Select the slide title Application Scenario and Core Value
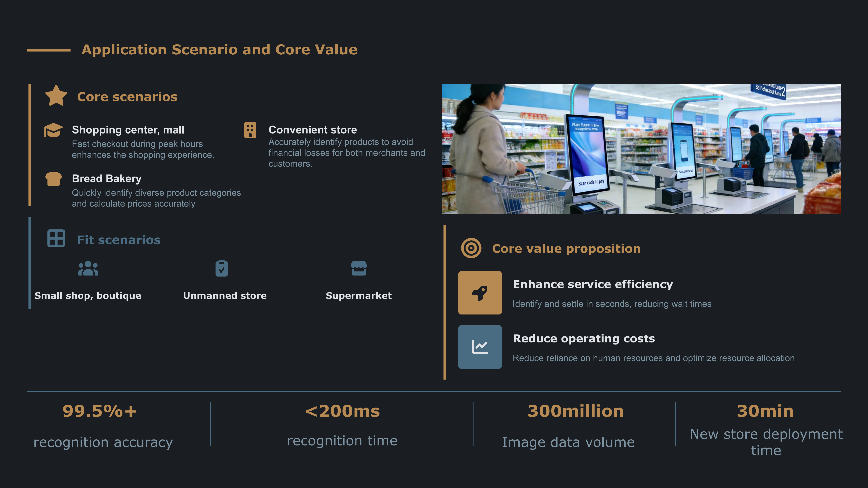This screenshot has width=868, height=488. tap(219, 50)
